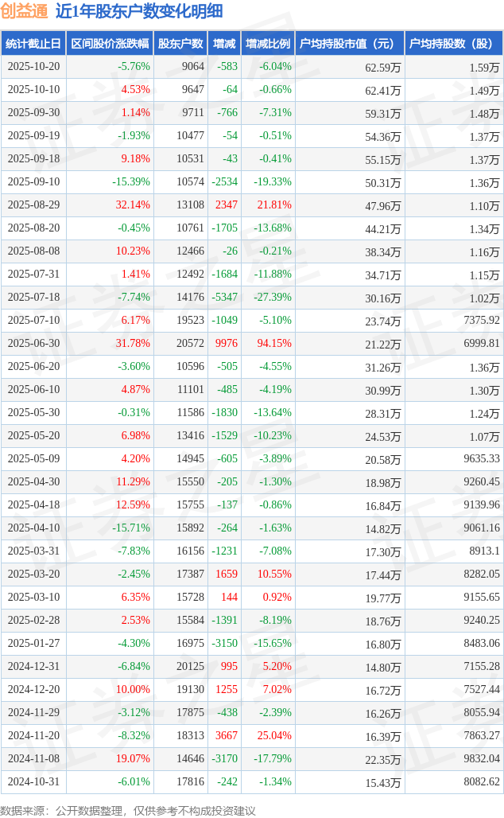
Task: Click the 近1年股东户数变化明细 title text
Action: coord(139,11)
